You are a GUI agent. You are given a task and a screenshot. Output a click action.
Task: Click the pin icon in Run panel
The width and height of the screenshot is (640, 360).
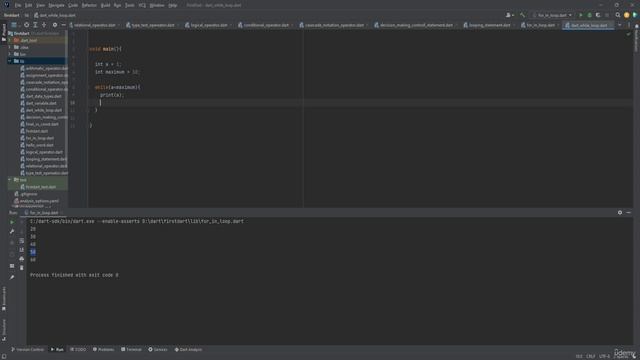[x=12, y=277]
